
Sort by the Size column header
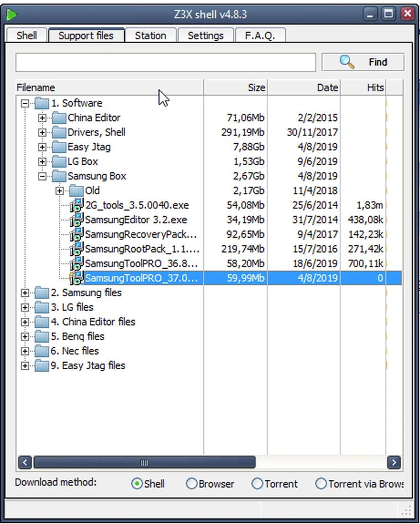(235, 87)
